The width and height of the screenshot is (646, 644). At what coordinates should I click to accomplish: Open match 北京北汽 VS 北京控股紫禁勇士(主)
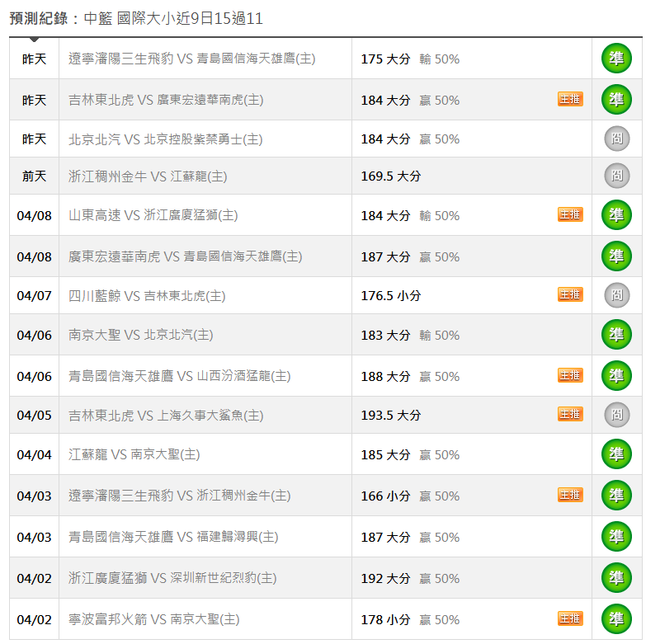pyautogui.click(x=165, y=139)
